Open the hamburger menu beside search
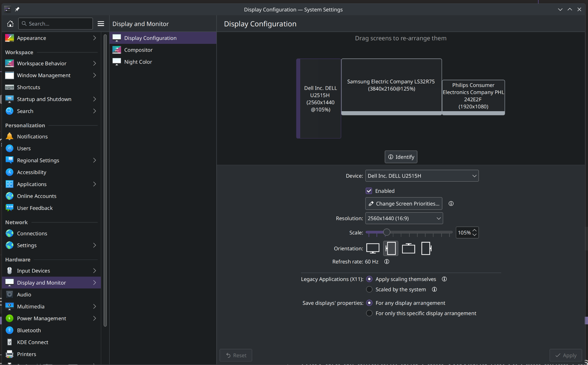The height and width of the screenshot is (365, 588). click(x=101, y=24)
